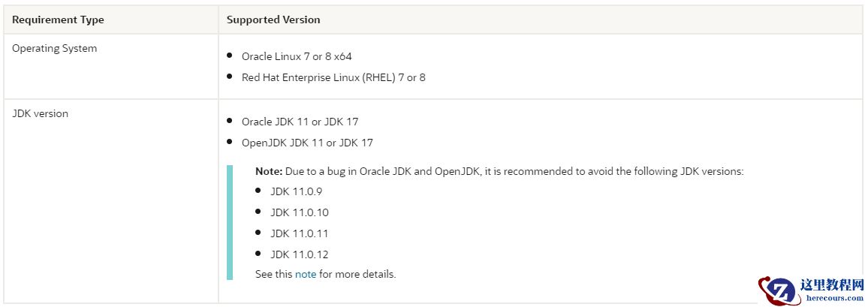
Task: Click 'Oracle JDK 11 or JDK 17' item
Action: pyautogui.click(x=300, y=122)
